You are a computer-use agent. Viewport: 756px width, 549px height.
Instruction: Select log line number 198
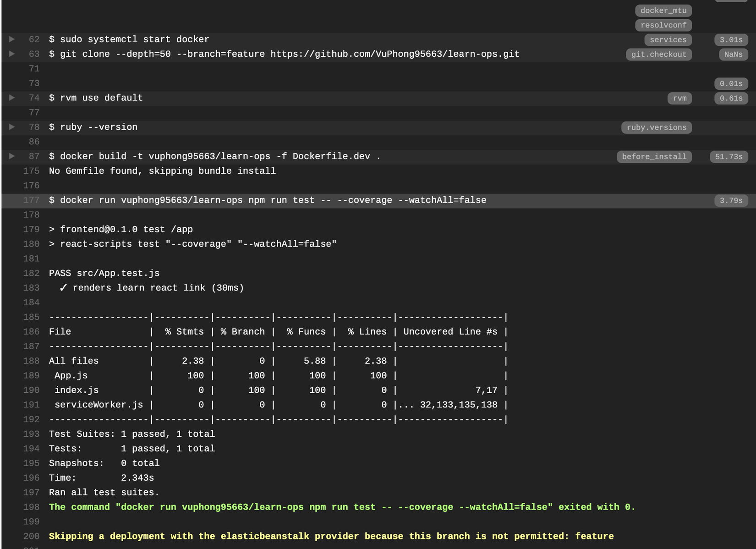(x=31, y=507)
